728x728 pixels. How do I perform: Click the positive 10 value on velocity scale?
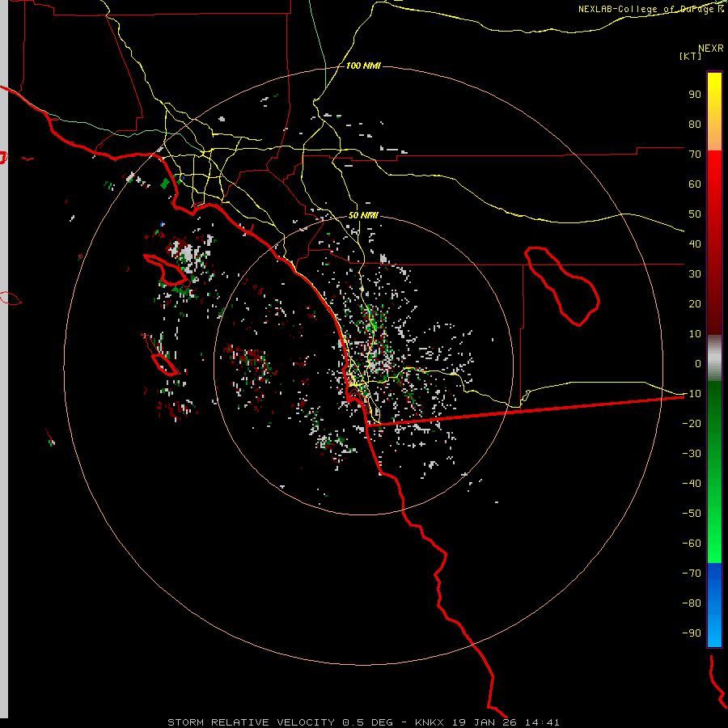point(695,334)
